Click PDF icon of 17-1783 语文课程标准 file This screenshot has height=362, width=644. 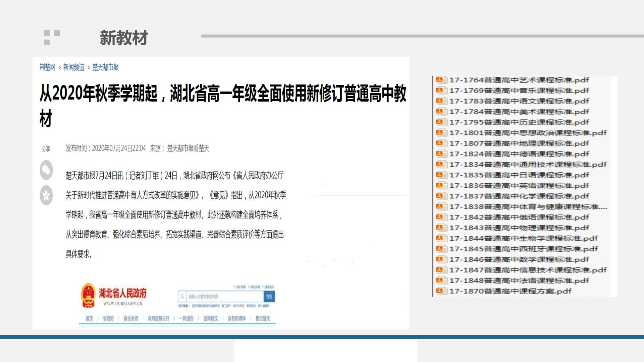click(x=441, y=101)
